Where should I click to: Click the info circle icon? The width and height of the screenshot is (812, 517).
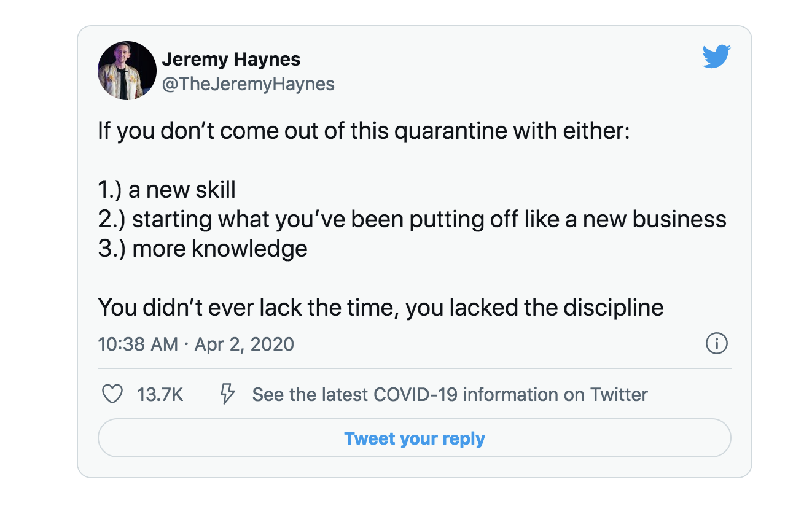click(x=717, y=344)
